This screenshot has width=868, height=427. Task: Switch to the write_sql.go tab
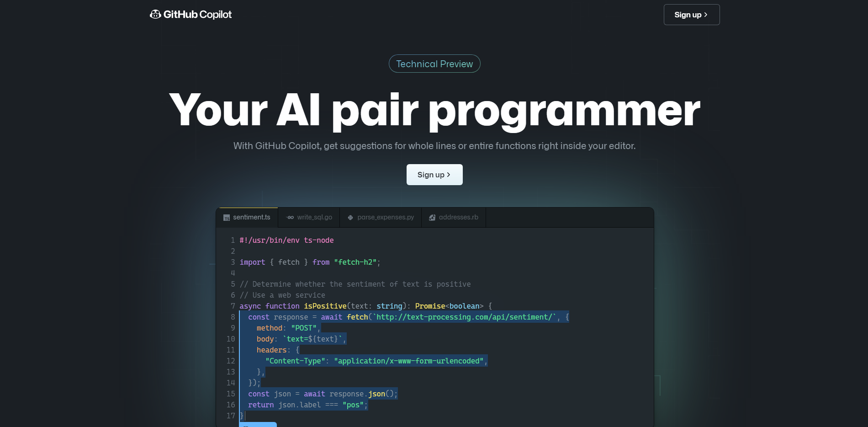pyautogui.click(x=309, y=217)
